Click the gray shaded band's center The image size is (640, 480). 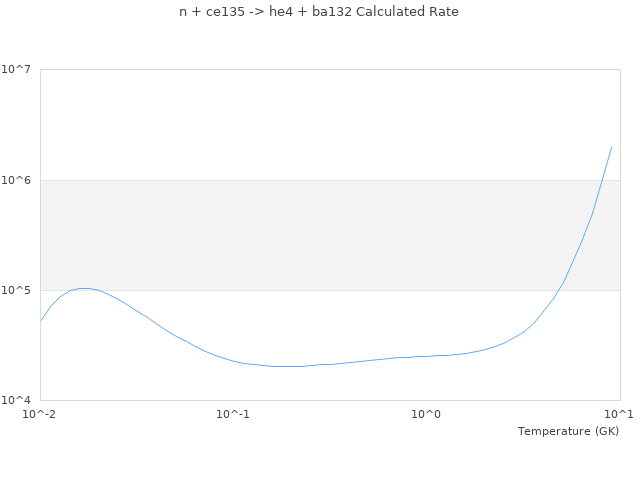tap(330, 235)
